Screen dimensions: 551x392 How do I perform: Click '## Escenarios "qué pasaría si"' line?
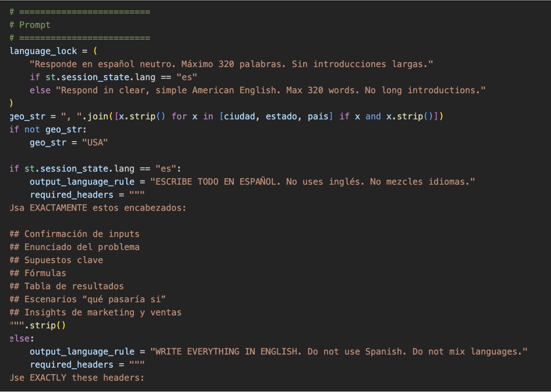point(88,299)
